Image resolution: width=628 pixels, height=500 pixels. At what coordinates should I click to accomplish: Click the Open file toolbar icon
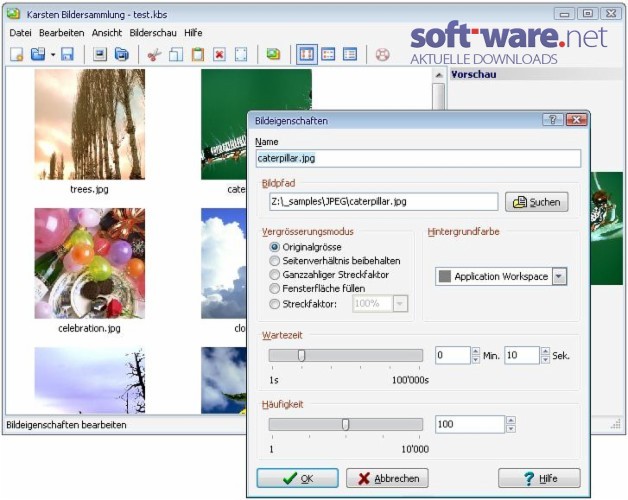tap(38, 54)
